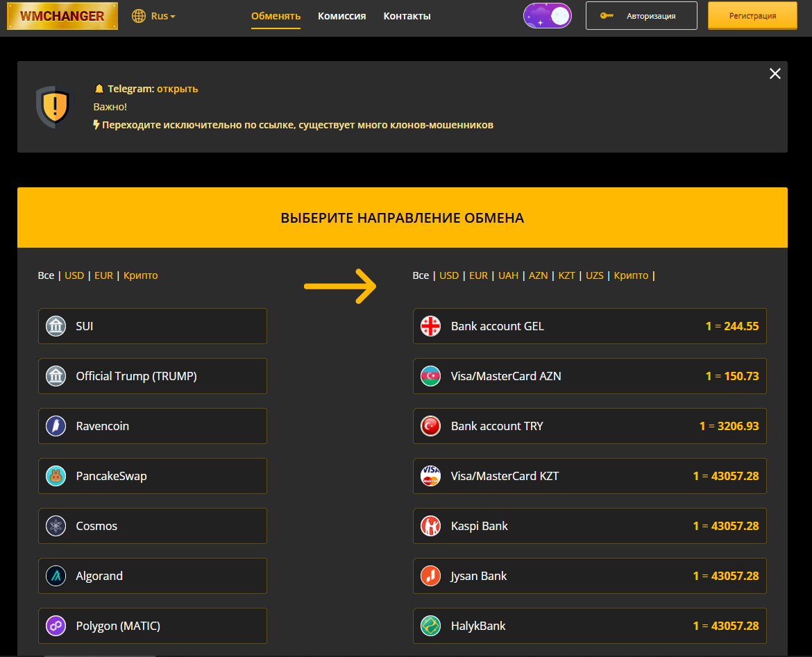Click the Kaspi Bank icon
The height and width of the screenshot is (657, 812).
tap(430, 526)
